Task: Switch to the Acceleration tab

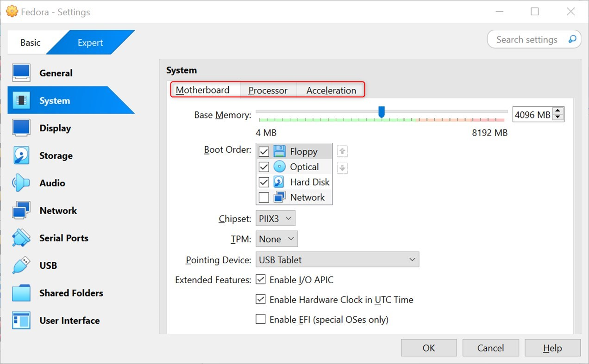Action: [x=331, y=90]
